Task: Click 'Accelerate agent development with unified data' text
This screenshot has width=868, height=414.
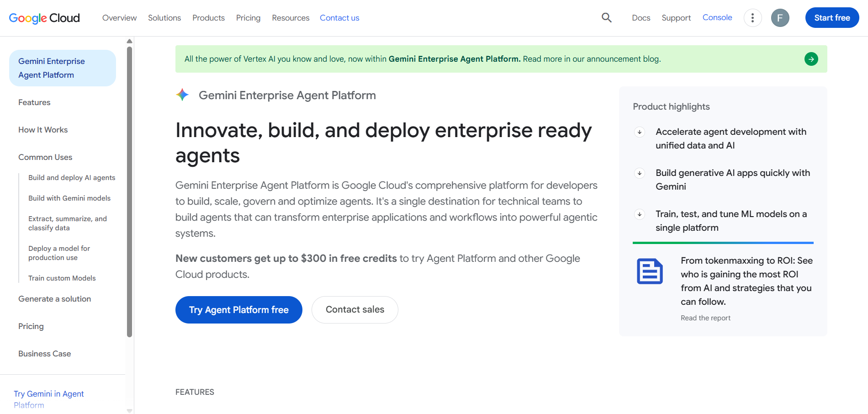Action: [x=731, y=138]
